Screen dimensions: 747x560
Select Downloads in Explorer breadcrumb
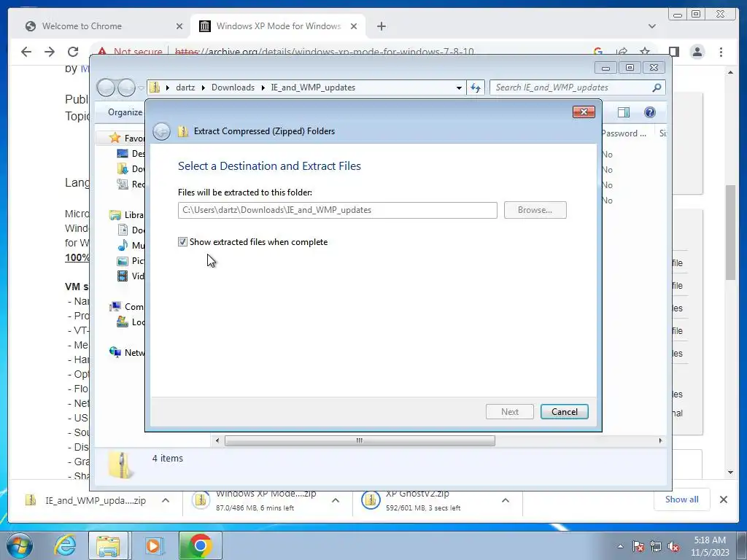[x=233, y=87]
